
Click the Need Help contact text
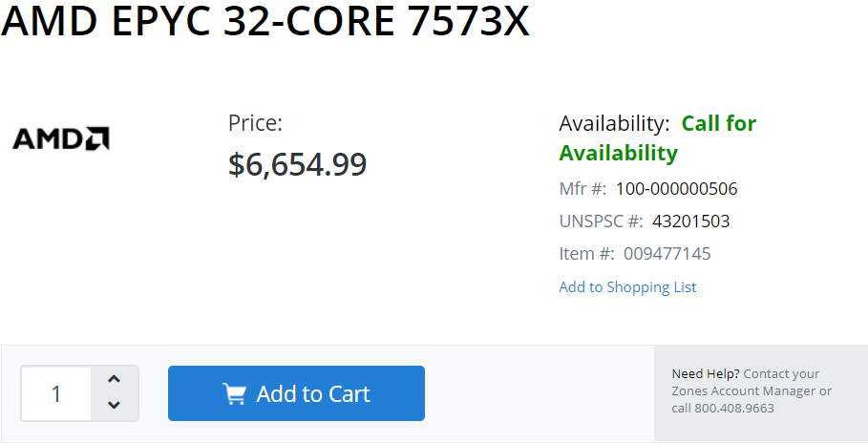coord(752,390)
